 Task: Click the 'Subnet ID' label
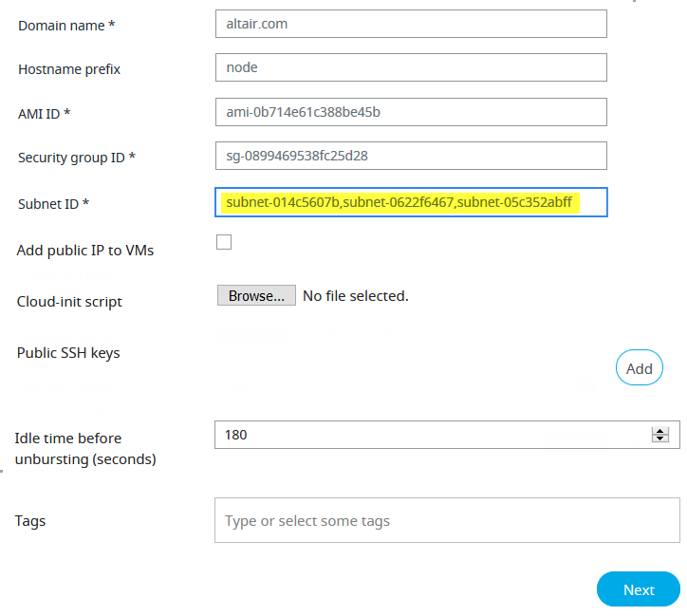click(53, 203)
